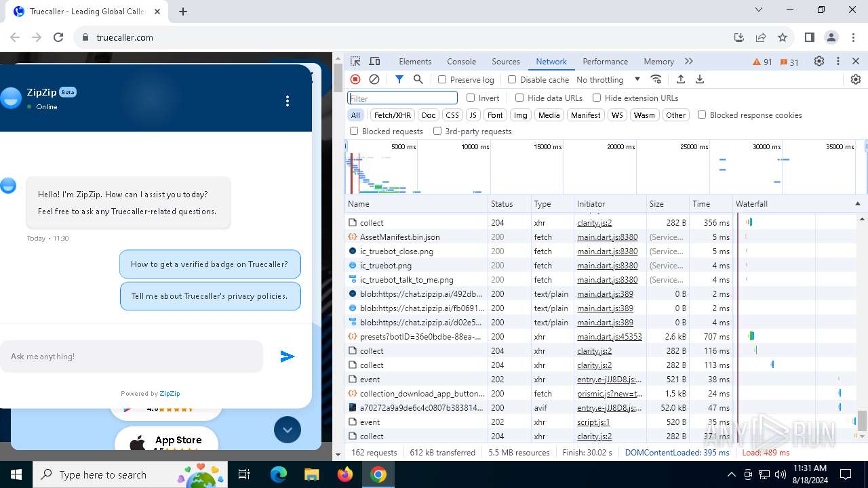Open network search magnifier
Screen dimensions: 868x488
(x=418, y=79)
